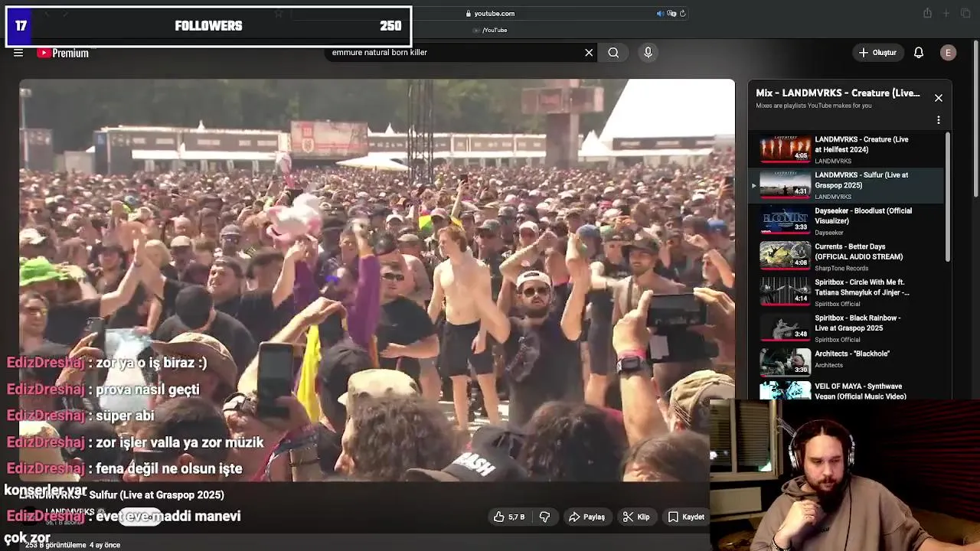Dislike the video with thumbs down
This screenshot has width=980, height=551.
coord(544,517)
